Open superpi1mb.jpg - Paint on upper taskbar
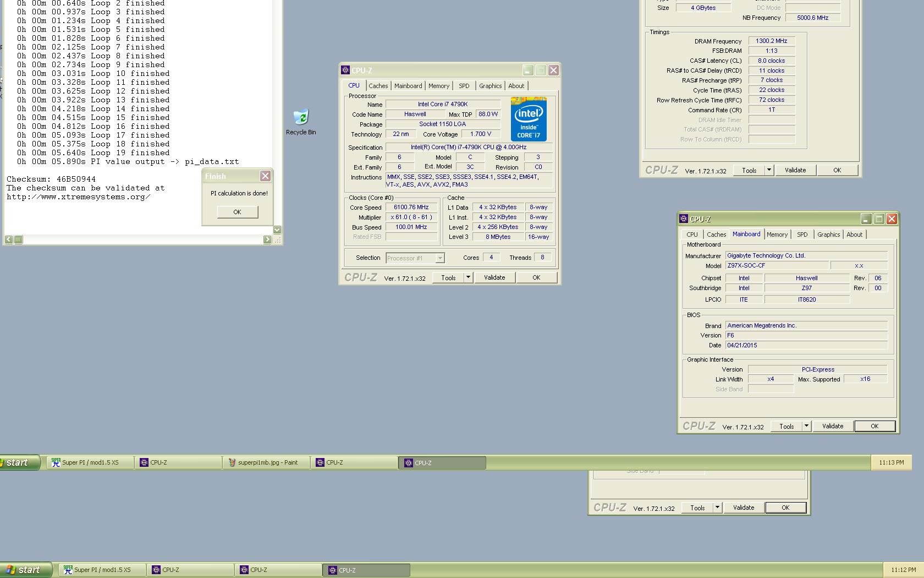This screenshot has width=924, height=578. pyautogui.click(x=267, y=462)
